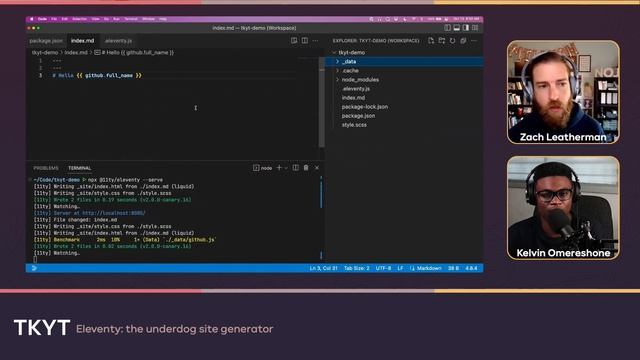Click line number 1 in editor gutter
Image resolution: width=640 pixels, height=360 pixels.
40,60
